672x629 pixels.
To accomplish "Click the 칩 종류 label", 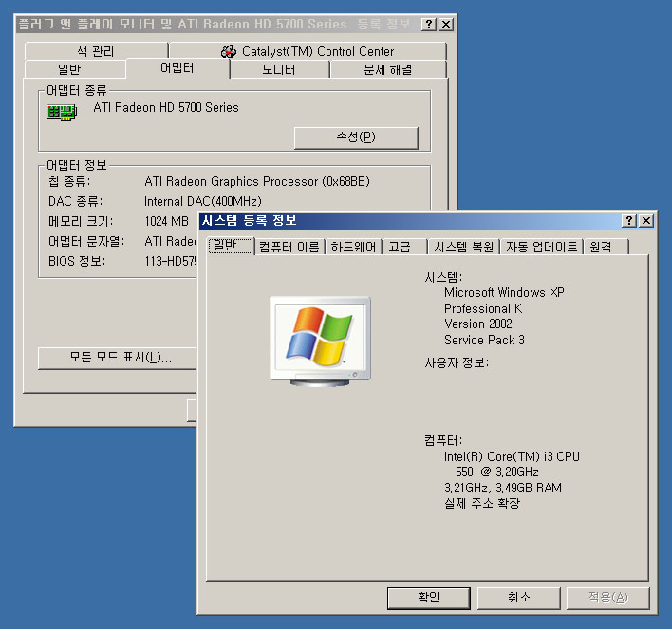I will point(69,181).
